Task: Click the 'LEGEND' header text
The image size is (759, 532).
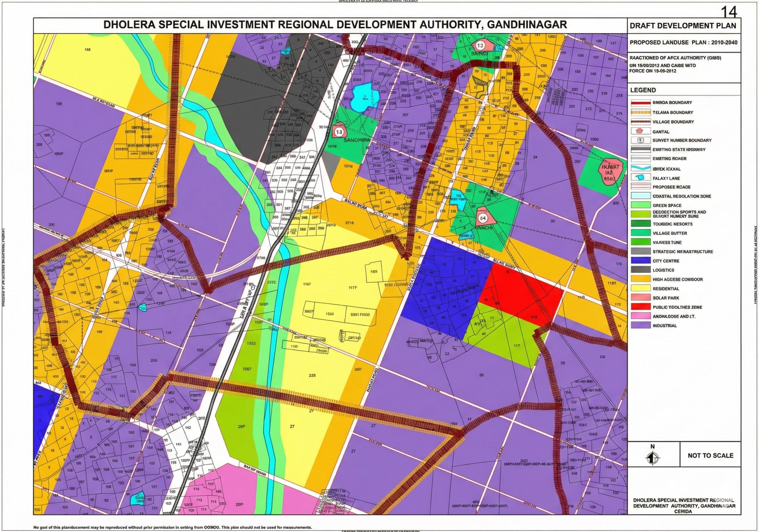Action: (643, 90)
